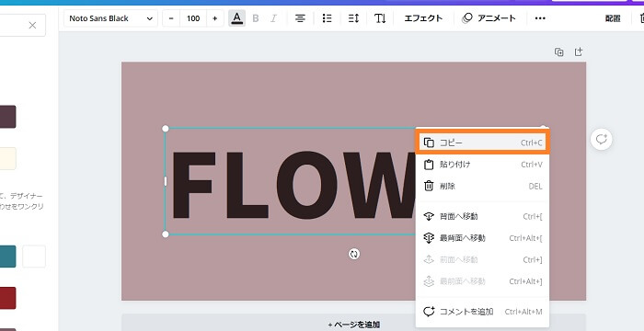The width and height of the screenshot is (644, 331).
Task: Close the side panel search box
Action: (32, 26)
